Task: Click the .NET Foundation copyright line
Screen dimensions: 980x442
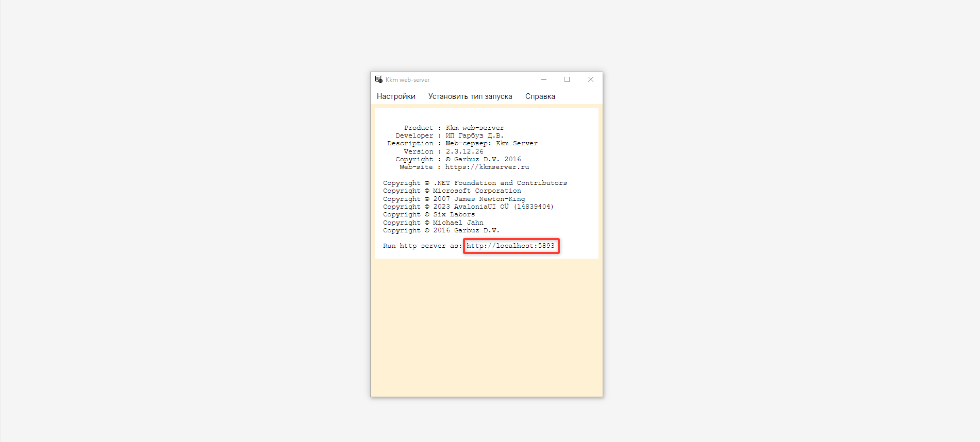Action: [474, 183]
